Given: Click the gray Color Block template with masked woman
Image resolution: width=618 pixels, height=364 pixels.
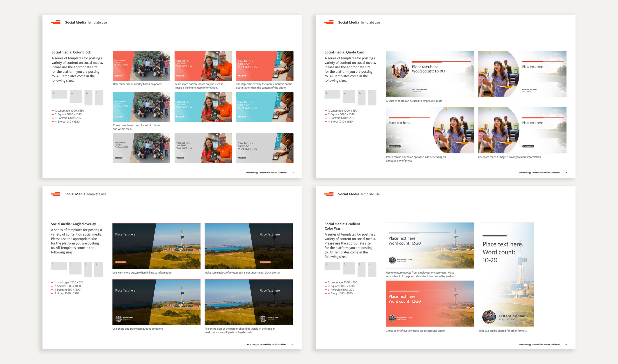Looking at the screenshot, I should [x=264, y=148].
